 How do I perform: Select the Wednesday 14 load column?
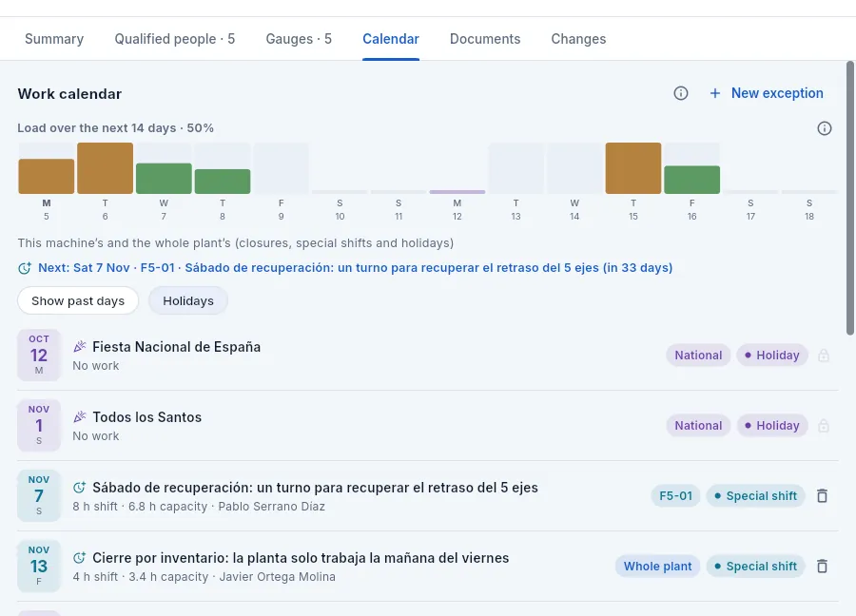tap(574, 168)
